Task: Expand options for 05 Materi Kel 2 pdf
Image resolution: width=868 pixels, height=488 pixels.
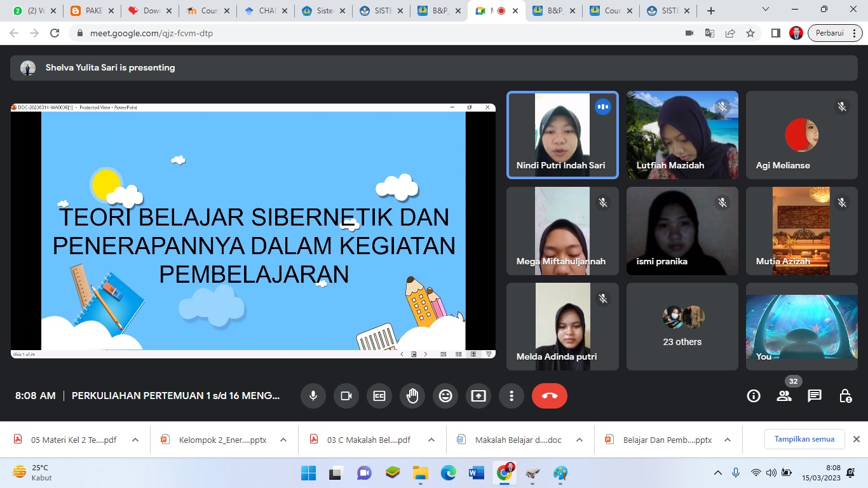Action: coord(135,440)
